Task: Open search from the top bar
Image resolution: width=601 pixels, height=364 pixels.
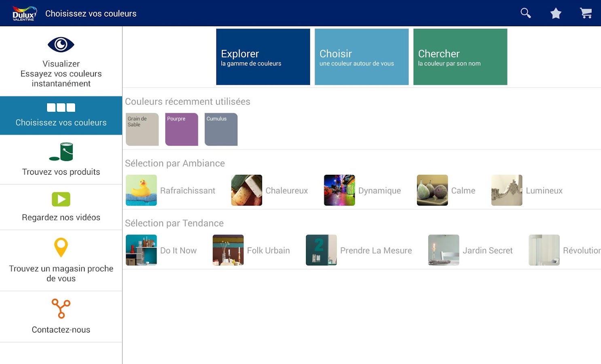Action: 525,13
